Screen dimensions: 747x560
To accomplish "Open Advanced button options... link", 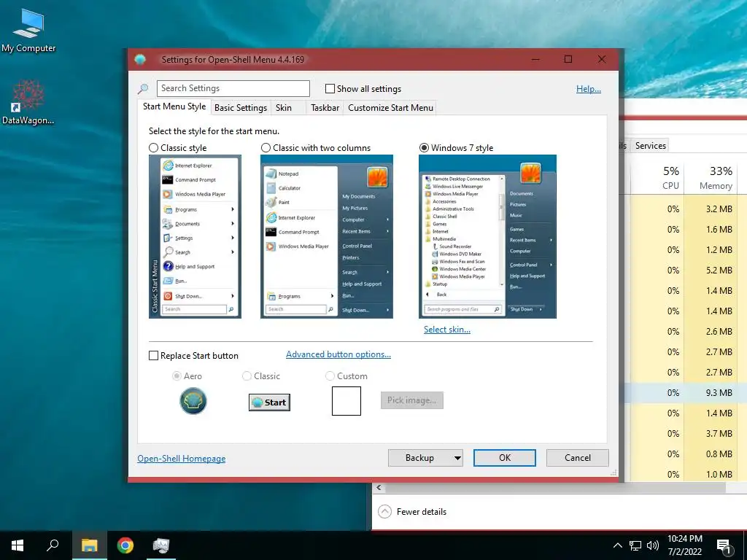I will click(338, 354).
